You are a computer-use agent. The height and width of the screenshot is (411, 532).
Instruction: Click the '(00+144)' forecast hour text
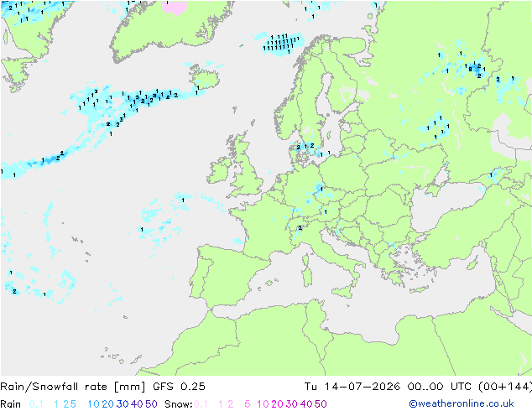click(x=505, y=387)
